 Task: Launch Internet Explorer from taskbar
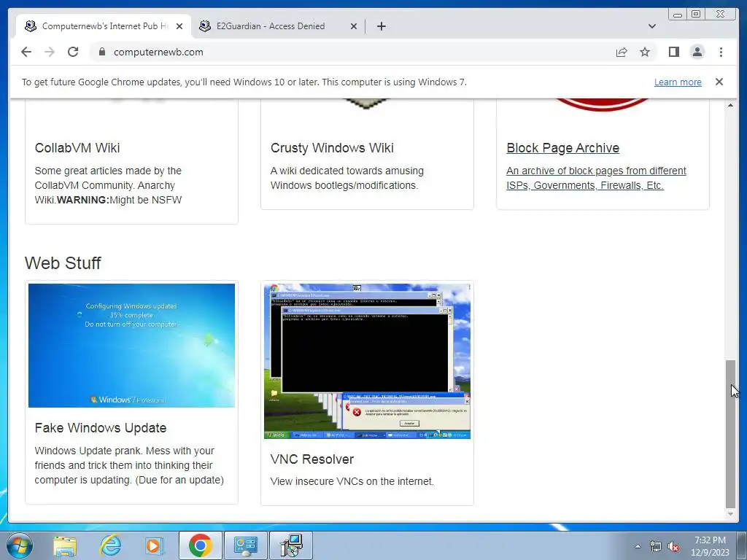pos(110,545)
